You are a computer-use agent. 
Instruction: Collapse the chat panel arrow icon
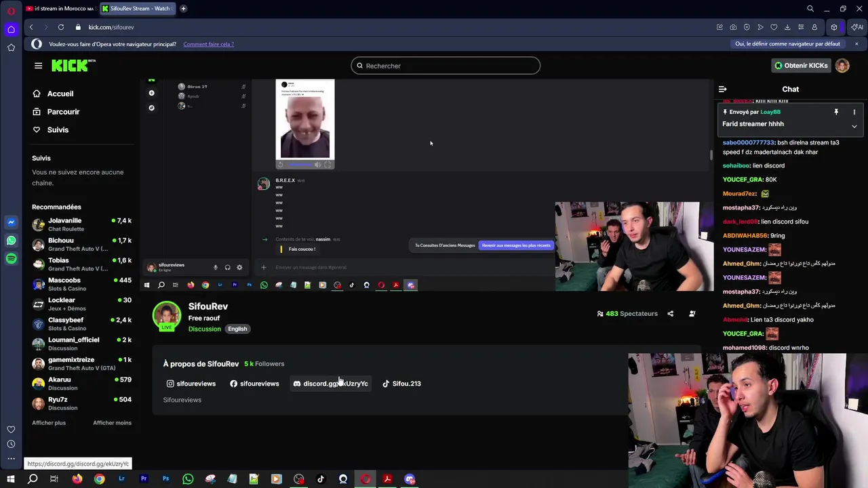[723, 89]
